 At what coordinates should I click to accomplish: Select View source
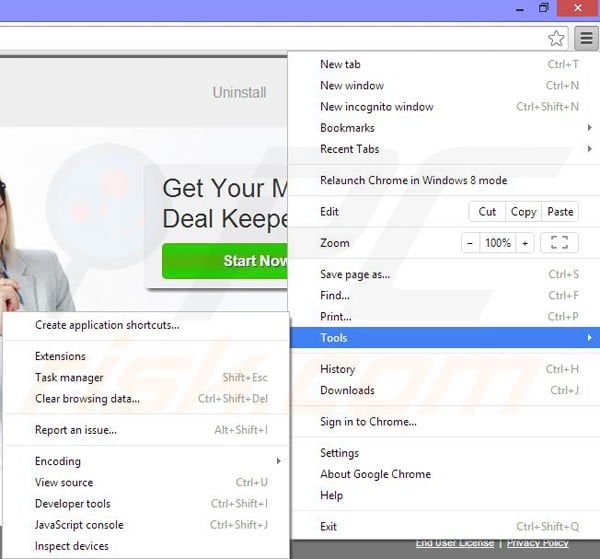(x=145, y=482)
